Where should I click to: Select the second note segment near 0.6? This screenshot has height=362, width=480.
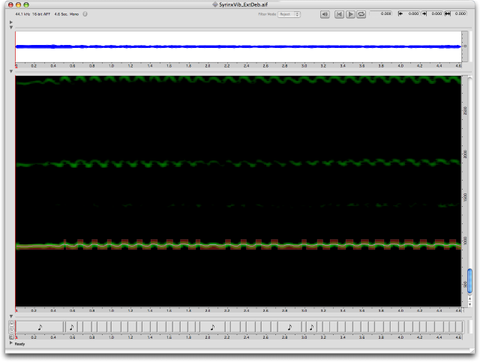click(71, 327)
